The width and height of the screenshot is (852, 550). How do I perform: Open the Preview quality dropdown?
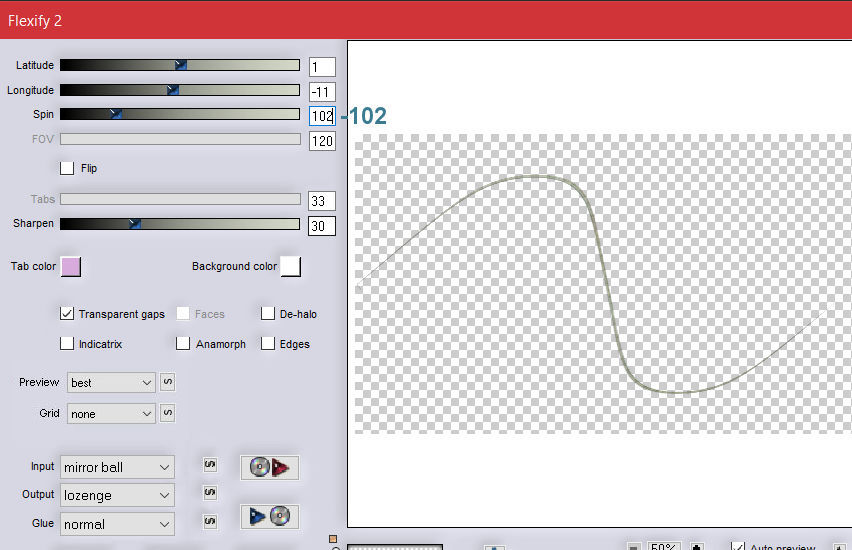pyautogui.click(x=111, y=383)
